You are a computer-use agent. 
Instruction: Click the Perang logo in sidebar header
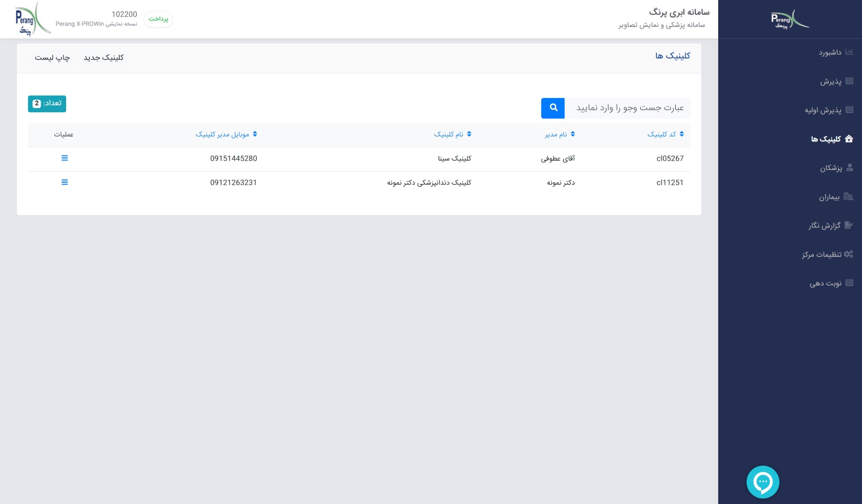click(x=789, y=19)
